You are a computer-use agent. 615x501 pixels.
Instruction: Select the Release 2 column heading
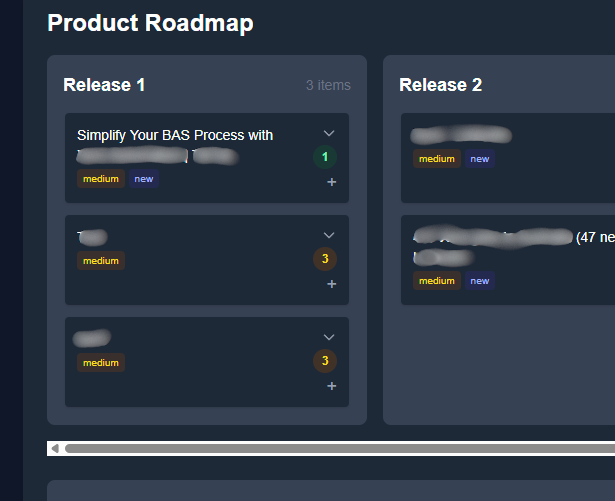pyautogui.click(x=440, y=85)
